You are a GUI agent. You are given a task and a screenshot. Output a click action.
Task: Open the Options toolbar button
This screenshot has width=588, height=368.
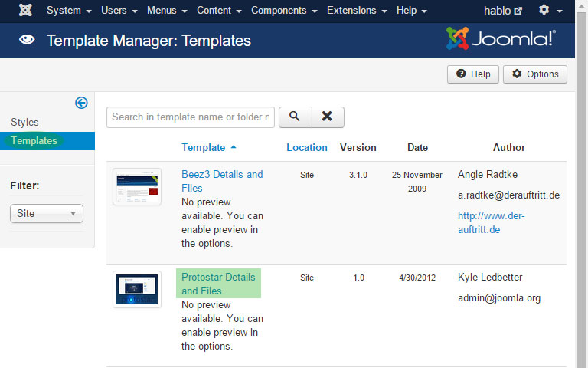click(x=534, y=74)
